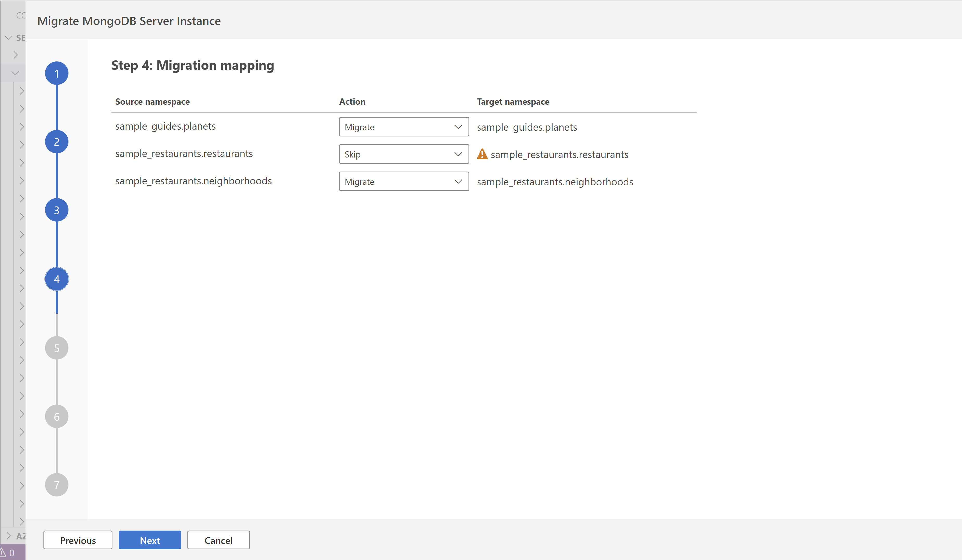Click step 3 circle in migration wizard
962x560 pixels.
[x=57, y=210]
